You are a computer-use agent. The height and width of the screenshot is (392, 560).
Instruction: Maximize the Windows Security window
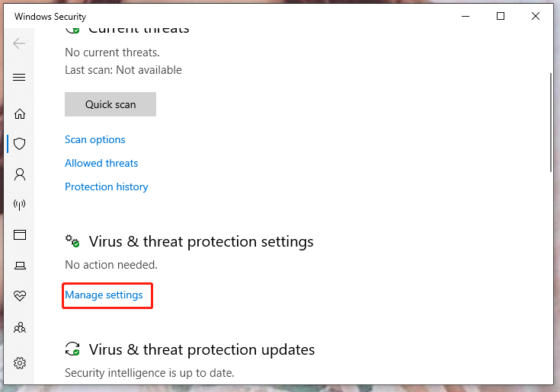click(501, 16)
